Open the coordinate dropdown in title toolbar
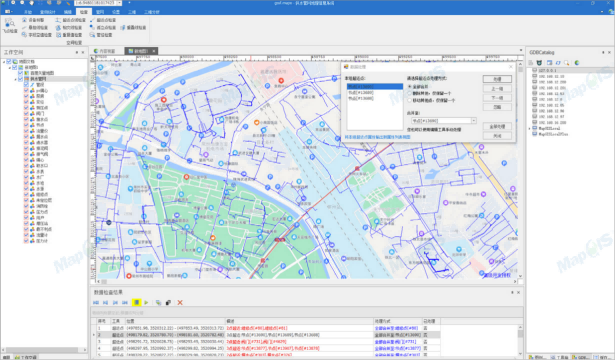This screenshot has height=360, width=615. coord(119,3)
